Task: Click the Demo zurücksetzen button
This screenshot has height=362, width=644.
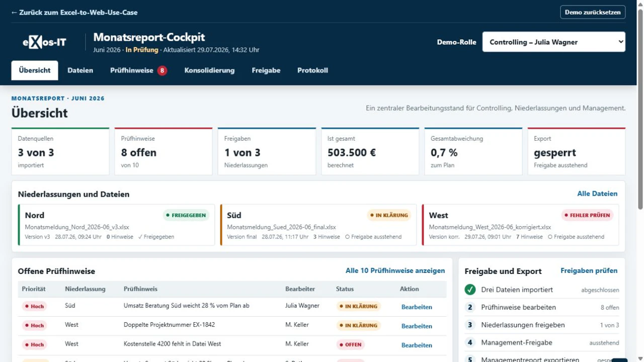Action: [593, 12]
